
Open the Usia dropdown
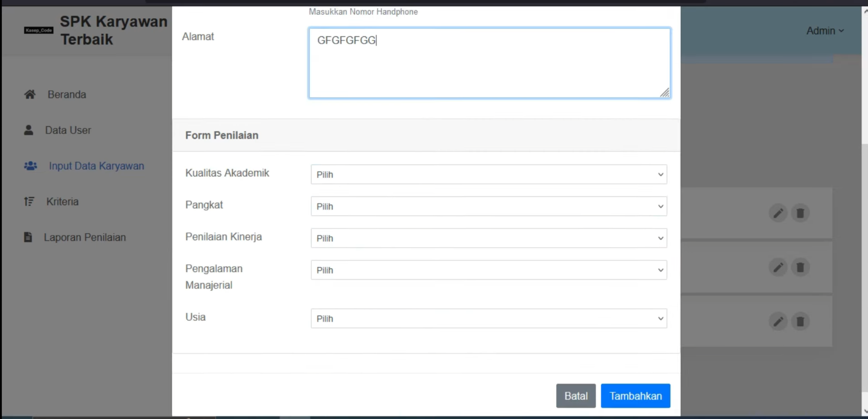(489, 318)
